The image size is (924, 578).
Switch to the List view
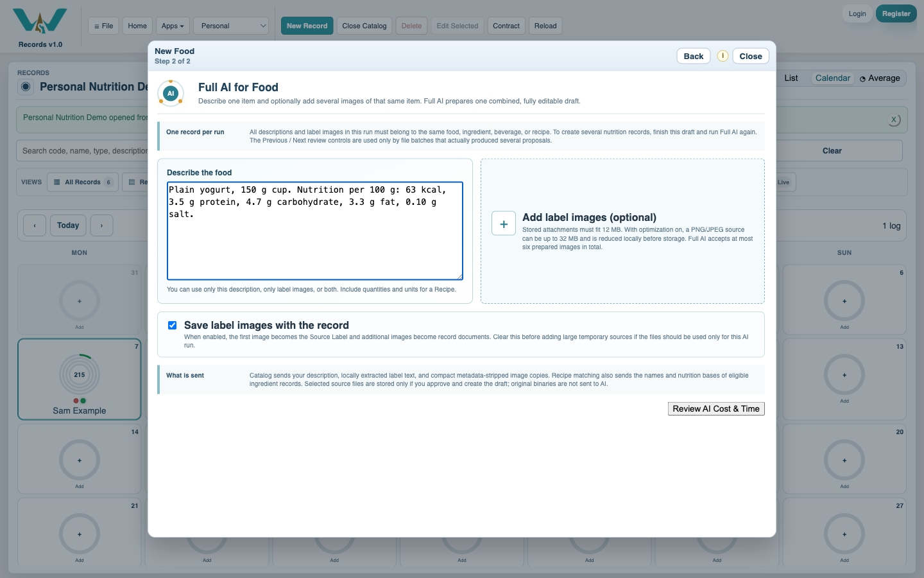tap(791, 78)
